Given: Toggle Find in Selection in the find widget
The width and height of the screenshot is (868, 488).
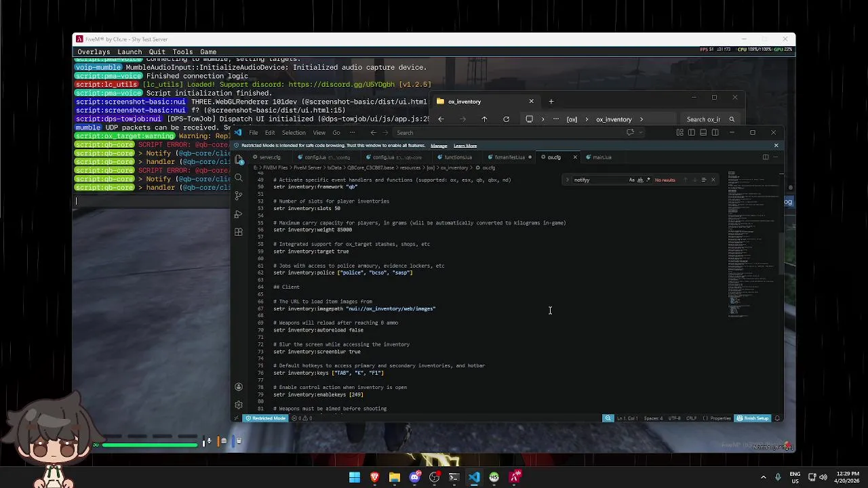Looking at the screenshot, I should [x=704, y=180].
